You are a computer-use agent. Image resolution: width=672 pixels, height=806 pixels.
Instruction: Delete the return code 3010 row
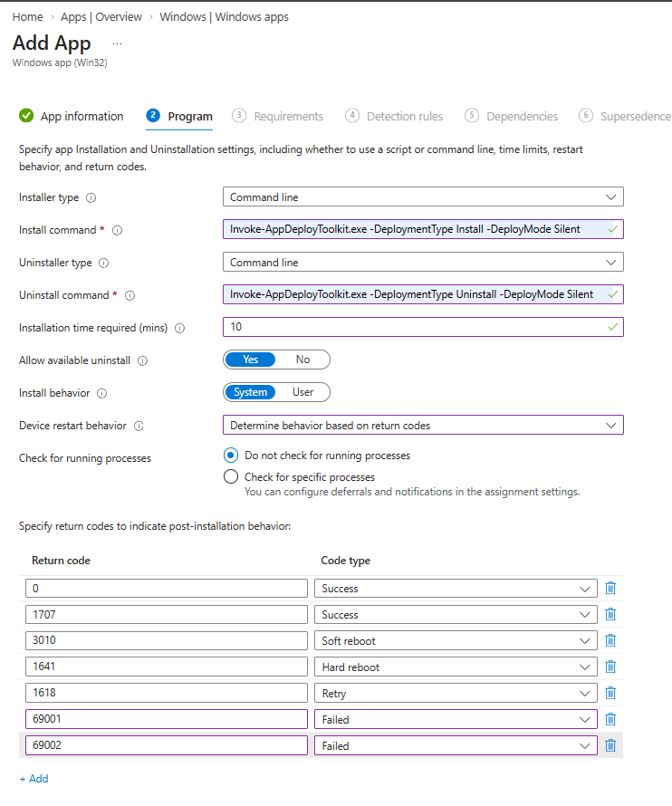pos(610,640)
